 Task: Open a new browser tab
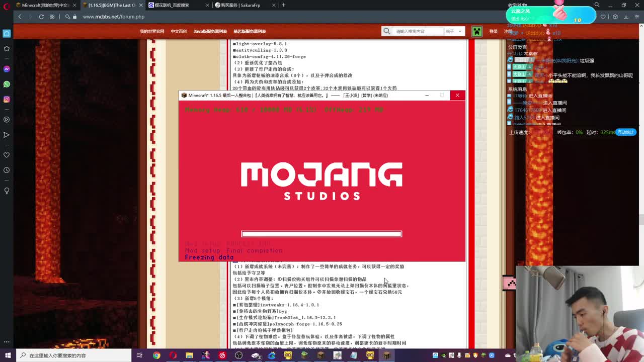coord(283,5)
